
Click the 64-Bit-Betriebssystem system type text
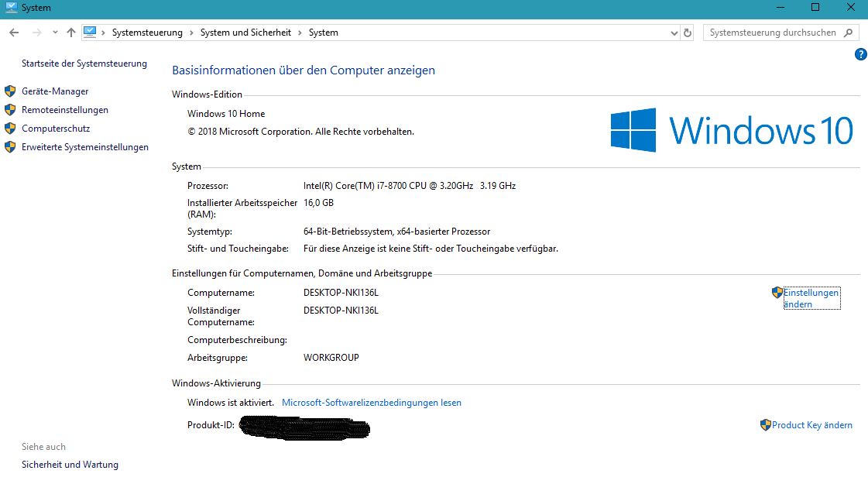pos(397,232)
